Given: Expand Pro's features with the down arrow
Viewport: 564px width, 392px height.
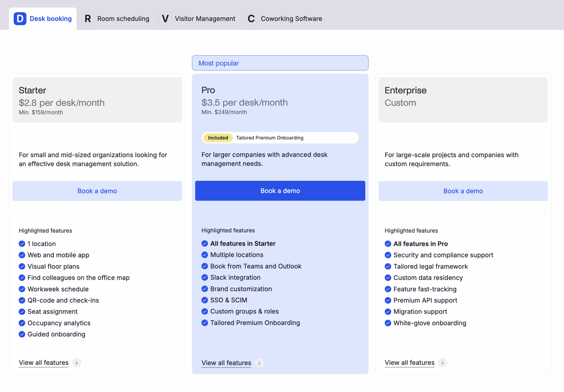Looking at the screenshot, I should 259,363.
